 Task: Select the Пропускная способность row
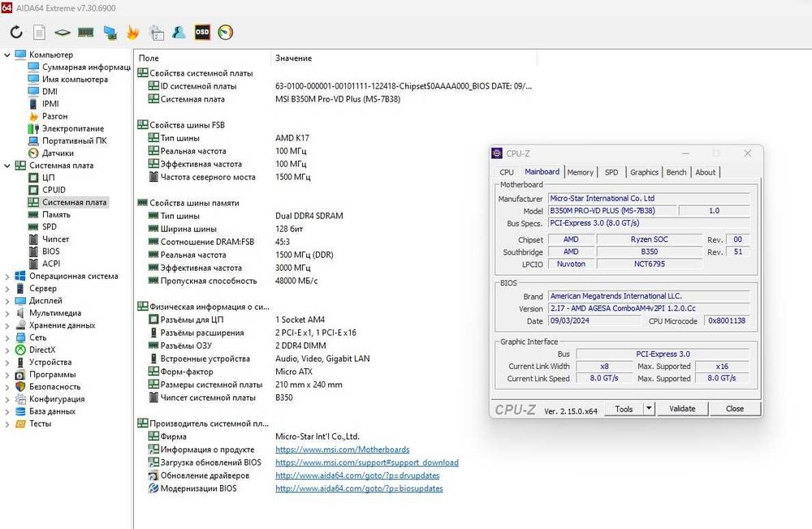(233, 281)
